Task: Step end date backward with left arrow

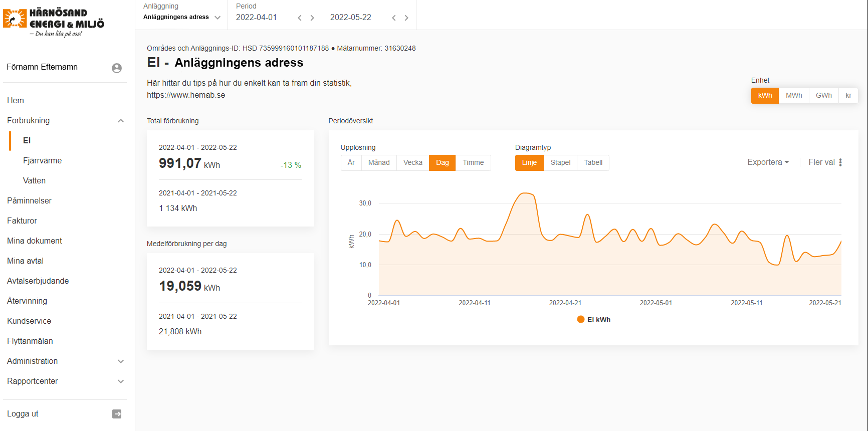Action: pyautogui.click(x=394, y=18)
